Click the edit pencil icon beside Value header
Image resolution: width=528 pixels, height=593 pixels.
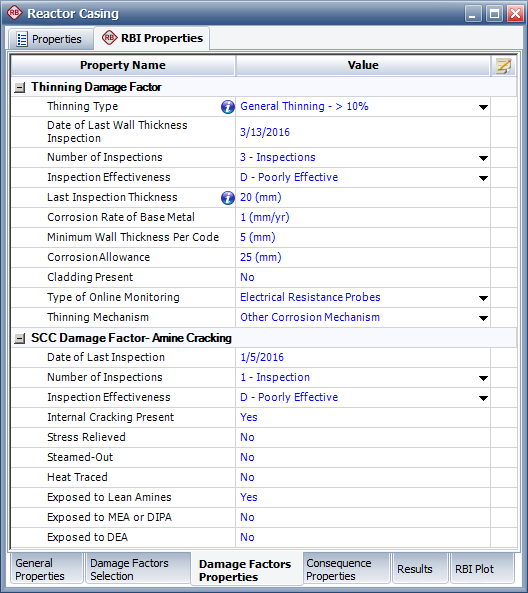tap(503, 66)
